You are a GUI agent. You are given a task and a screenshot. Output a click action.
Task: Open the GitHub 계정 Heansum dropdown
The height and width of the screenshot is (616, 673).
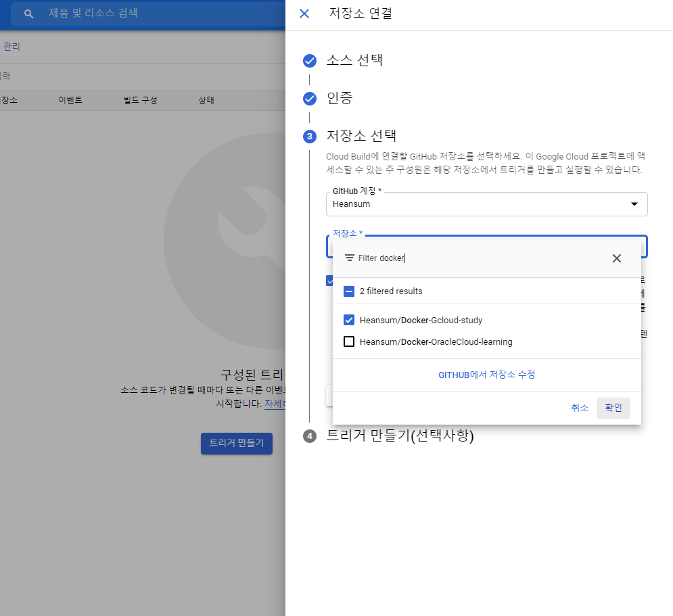487,204
